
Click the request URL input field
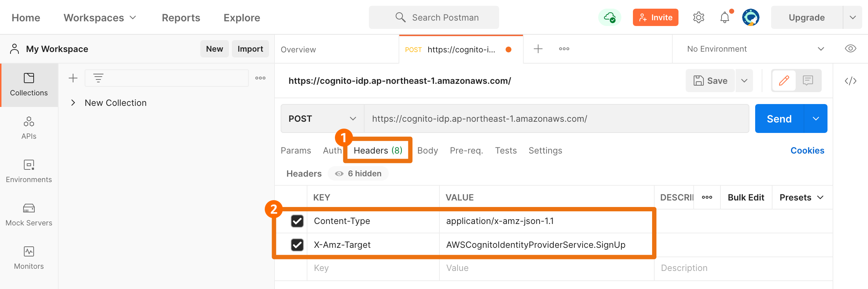556,118
